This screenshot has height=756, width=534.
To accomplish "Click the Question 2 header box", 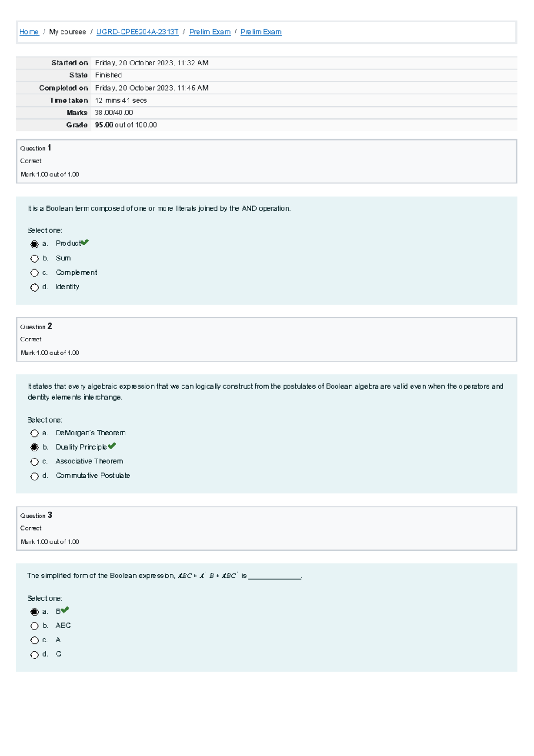I will [267, 339].
